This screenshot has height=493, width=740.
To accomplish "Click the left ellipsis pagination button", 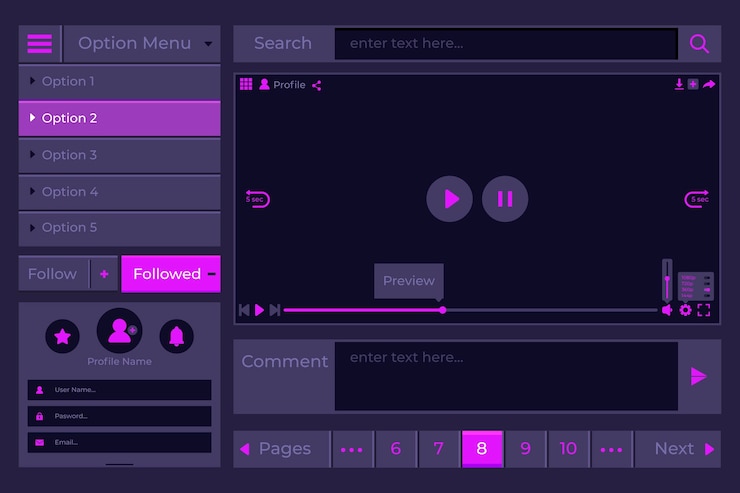I will coord(352,449).
